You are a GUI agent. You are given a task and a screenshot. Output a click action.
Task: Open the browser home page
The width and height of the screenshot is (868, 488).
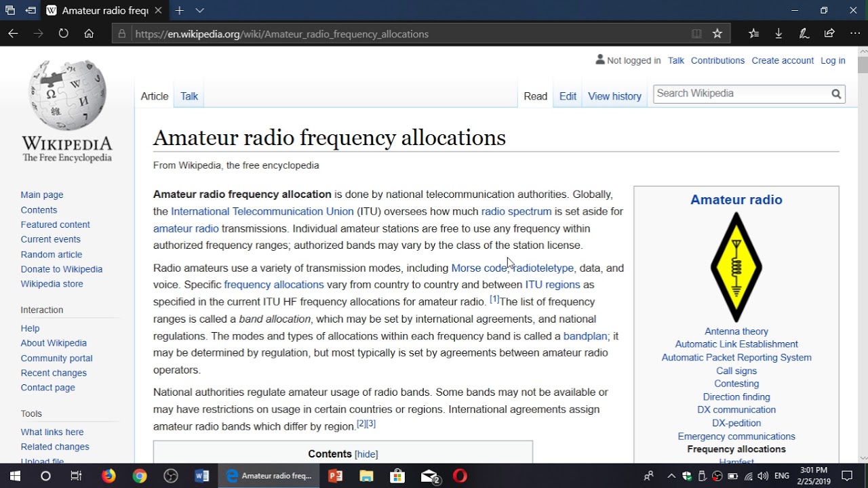point(89,33)
